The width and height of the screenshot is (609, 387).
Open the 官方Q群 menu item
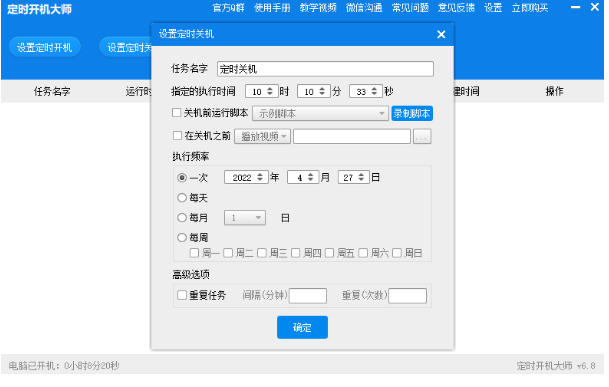click(228, 8)
